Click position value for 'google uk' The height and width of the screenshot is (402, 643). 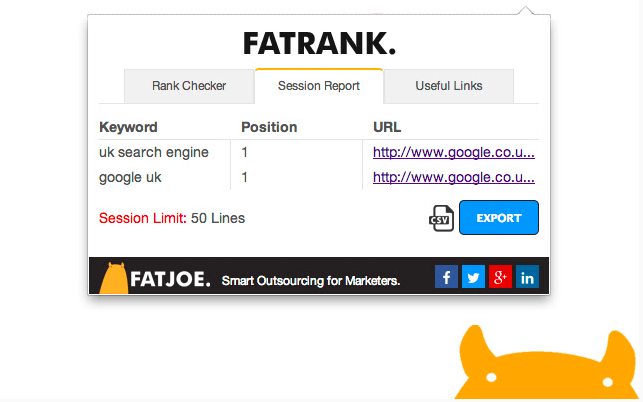tap(244, 178)
